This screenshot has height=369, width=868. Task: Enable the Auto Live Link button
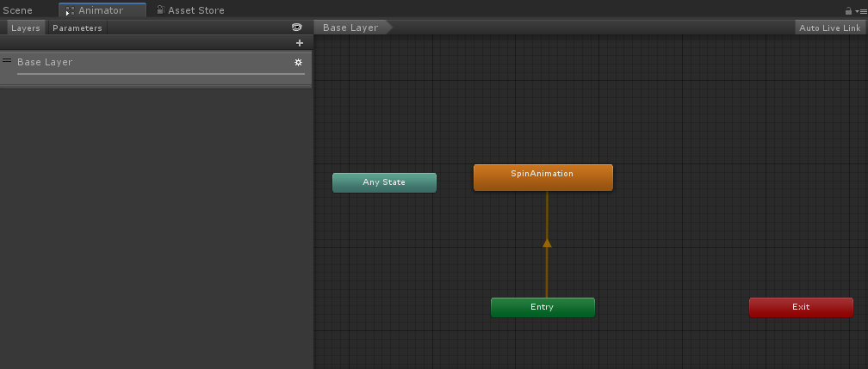pyautogui.click(x=829, y=28)
